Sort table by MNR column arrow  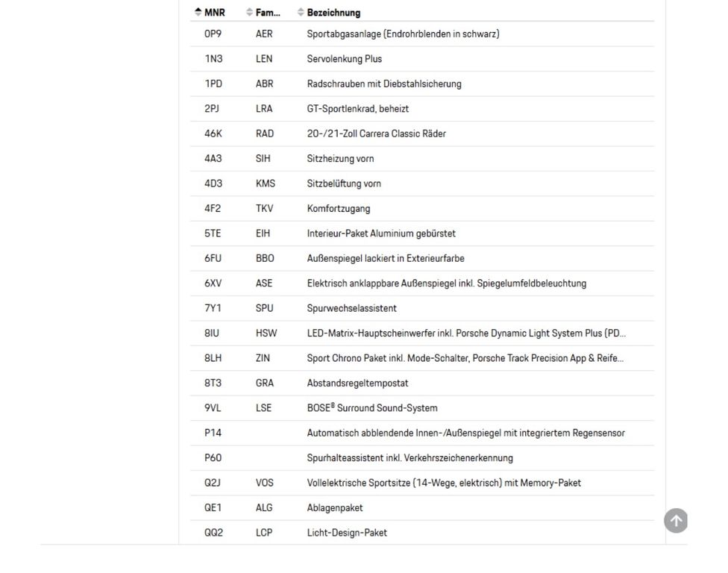[198, 13]
